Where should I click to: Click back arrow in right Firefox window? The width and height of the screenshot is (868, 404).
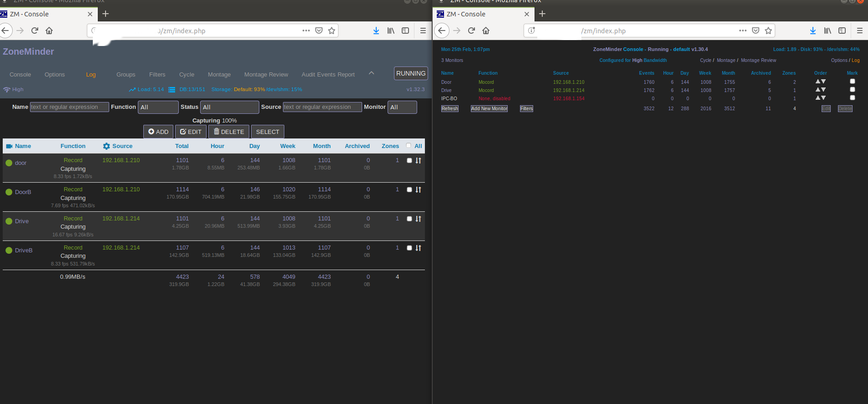click(442, 31)
